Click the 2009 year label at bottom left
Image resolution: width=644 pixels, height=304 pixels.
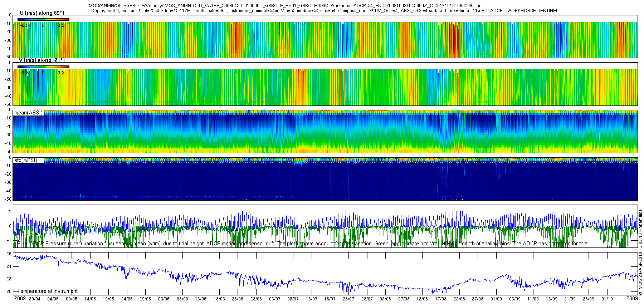click(20, 298)
